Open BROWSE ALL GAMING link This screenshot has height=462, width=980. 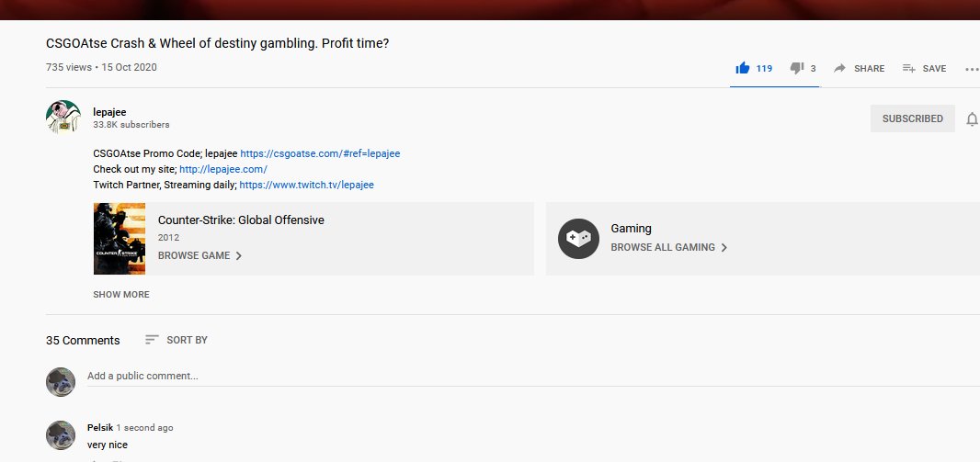click(x=668, y=247)
